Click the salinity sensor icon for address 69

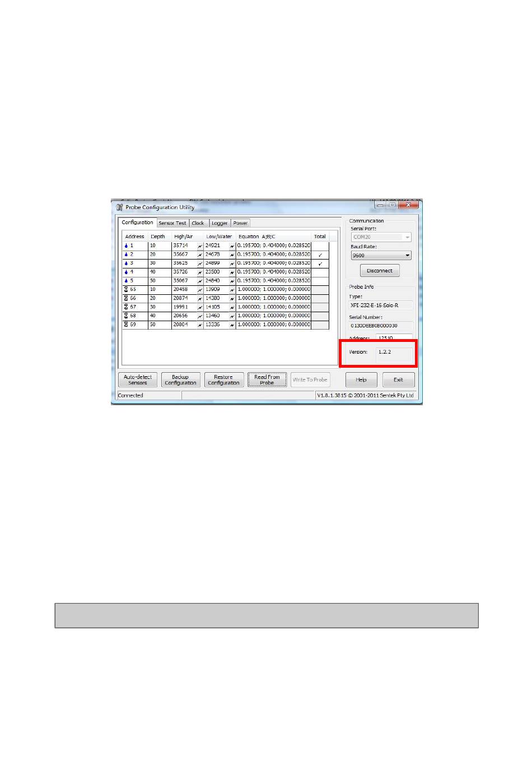pos(126,325)
